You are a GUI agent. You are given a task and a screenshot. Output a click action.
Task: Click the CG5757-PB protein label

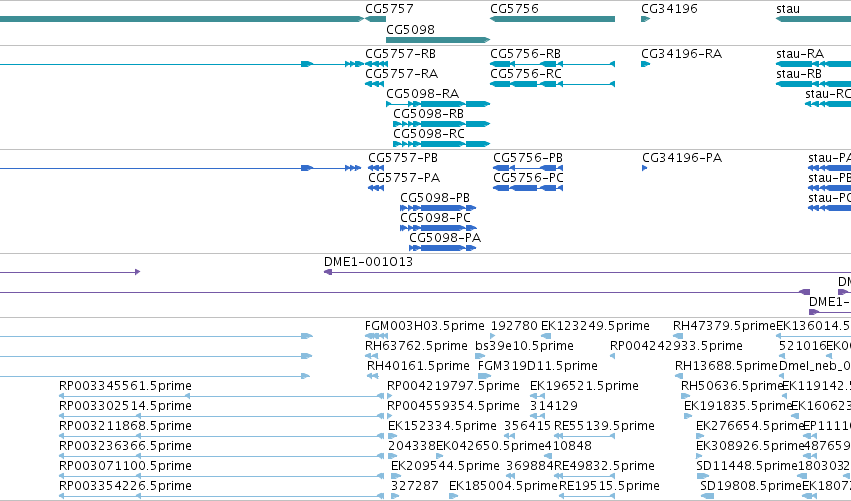[x=403, y=158]
